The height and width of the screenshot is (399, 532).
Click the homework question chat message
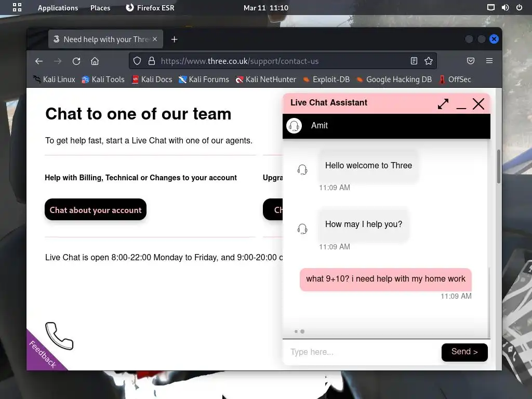(386, 279)
